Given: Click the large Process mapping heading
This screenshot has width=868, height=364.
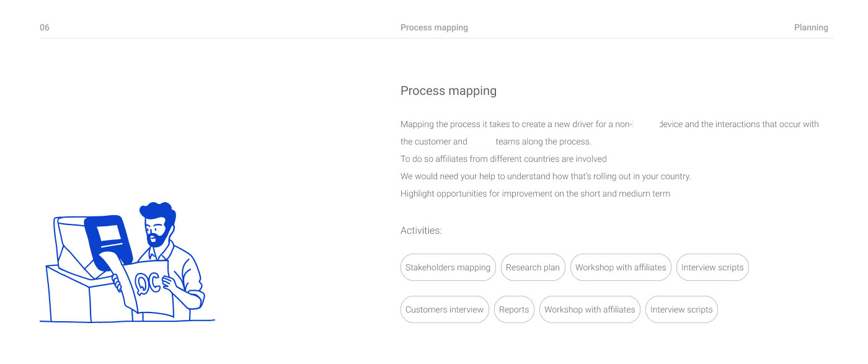Looking at the screenshot, I should click(448, 91).
